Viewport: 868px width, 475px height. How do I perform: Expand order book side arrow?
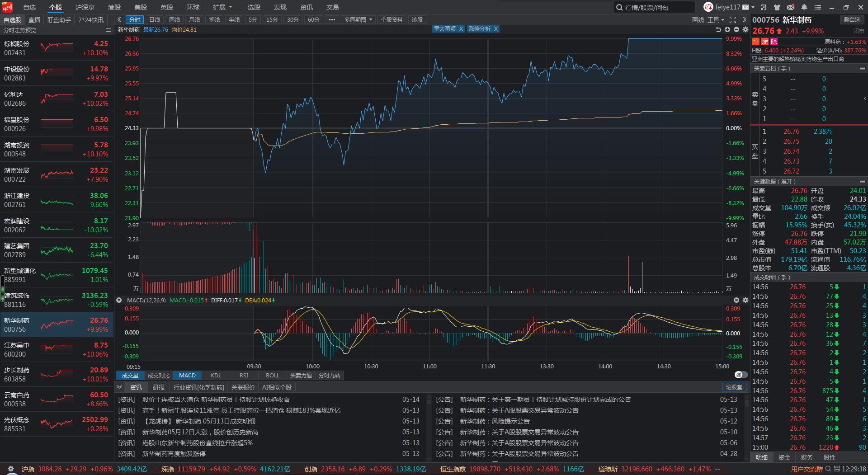tap(864, 98)
